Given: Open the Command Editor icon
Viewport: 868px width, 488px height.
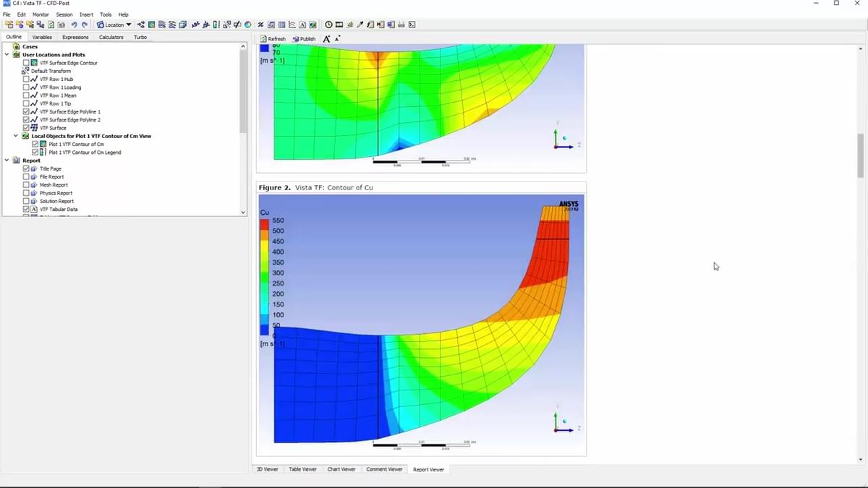Looking at the screenshot, I should [411, 25].
